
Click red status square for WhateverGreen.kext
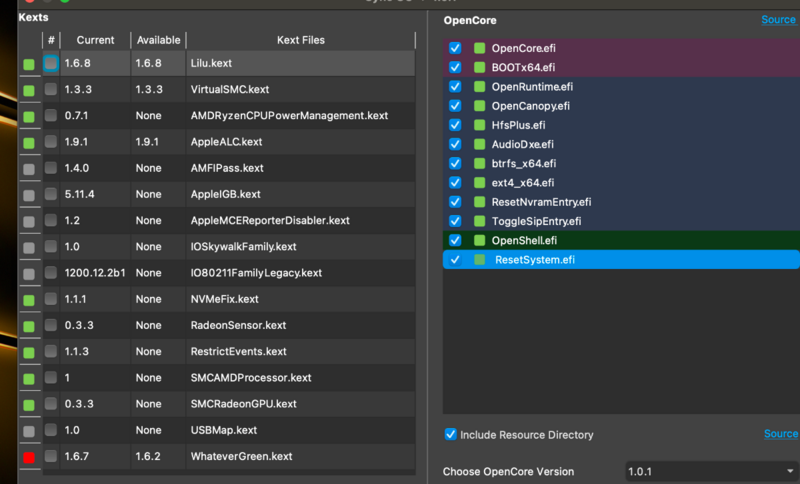pos(29,457)
